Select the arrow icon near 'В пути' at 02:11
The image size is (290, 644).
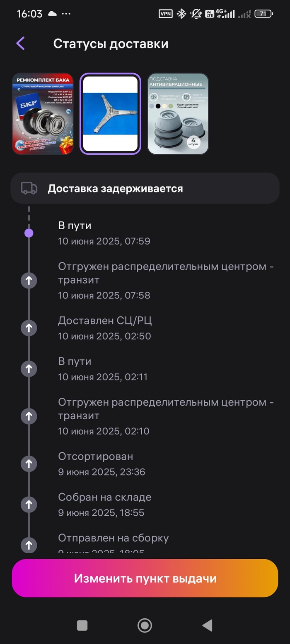pos(29,368)
